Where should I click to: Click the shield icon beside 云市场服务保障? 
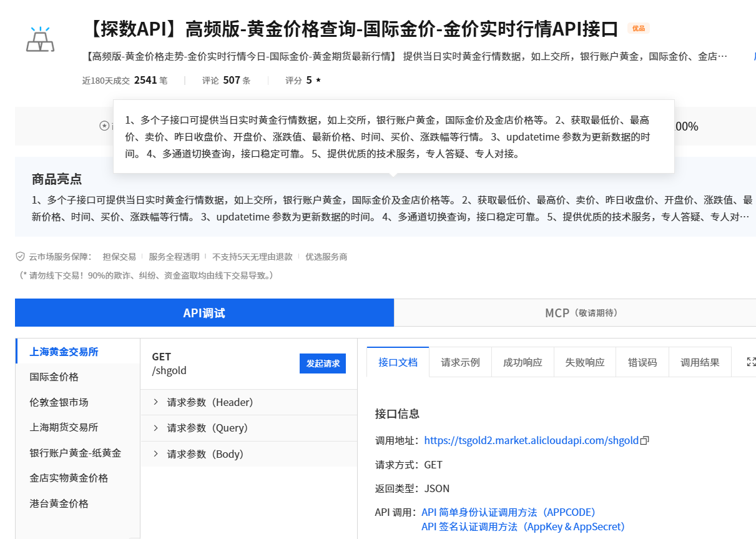coord(19,256)
